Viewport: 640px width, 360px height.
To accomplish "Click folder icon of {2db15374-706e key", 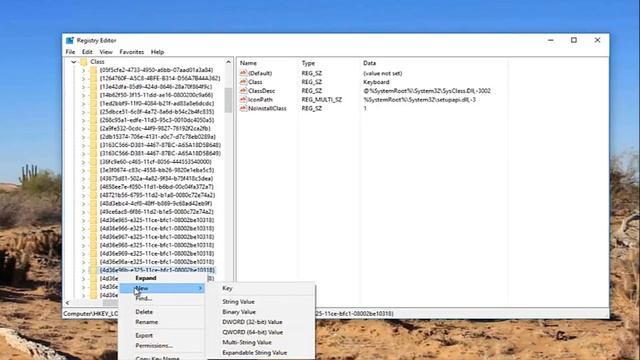I will (x=93, y=137).
